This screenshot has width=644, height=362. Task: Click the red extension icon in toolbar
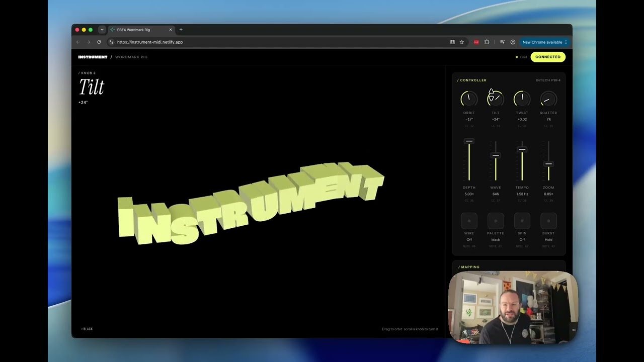coord(476,42)
